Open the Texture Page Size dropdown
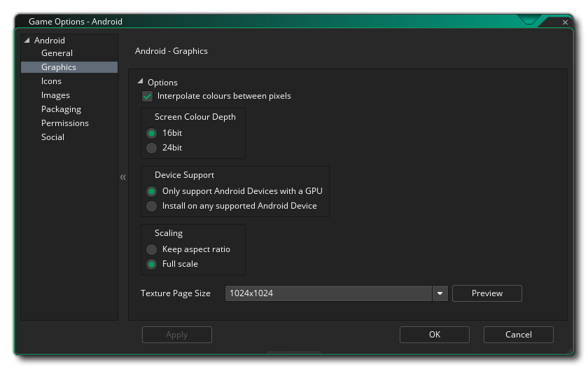588x369 pixels. click(440, 293)
